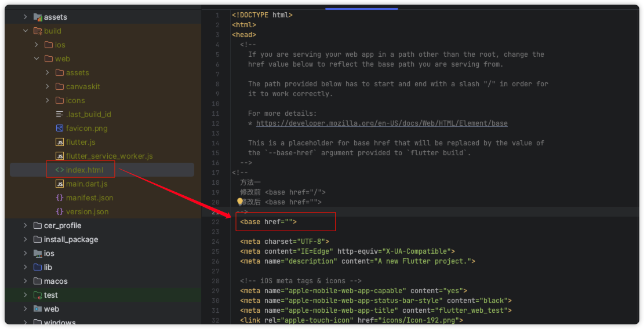This screenshot has height=329, width=644.
Task: Collapse the build folder using its chevron
Action: pyautogui.click(x=25, y=31)
